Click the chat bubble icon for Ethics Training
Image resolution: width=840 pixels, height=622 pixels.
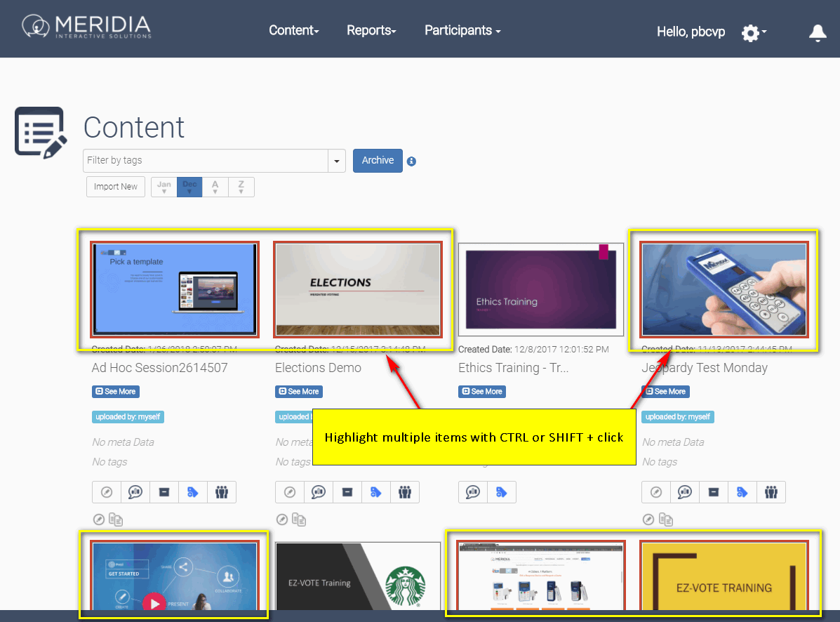coord(473,492)
